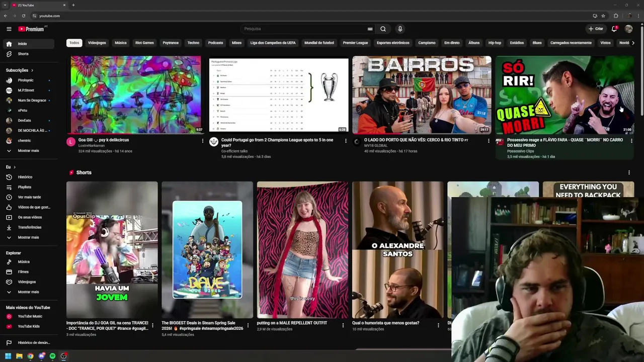Go to Início in sidebar
The height and width of the screenshot is (362, 644).
click(28, 44)
